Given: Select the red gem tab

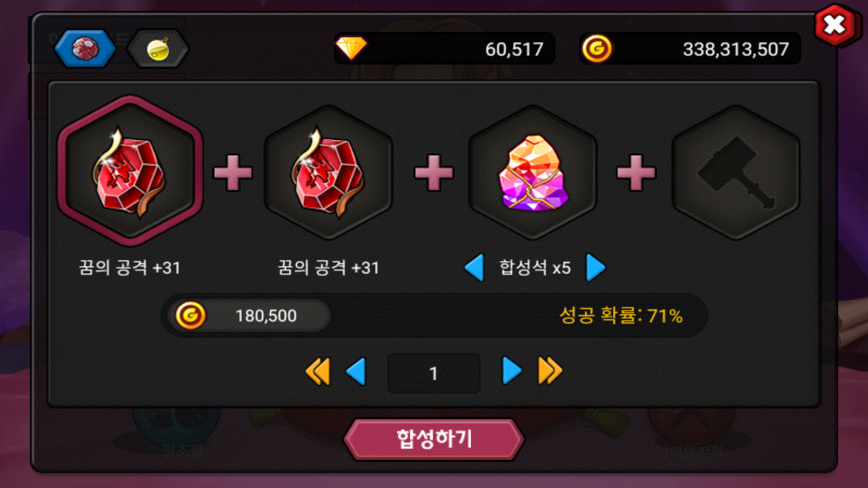Looking at the screenshot, I should click(x=85, y=49).
